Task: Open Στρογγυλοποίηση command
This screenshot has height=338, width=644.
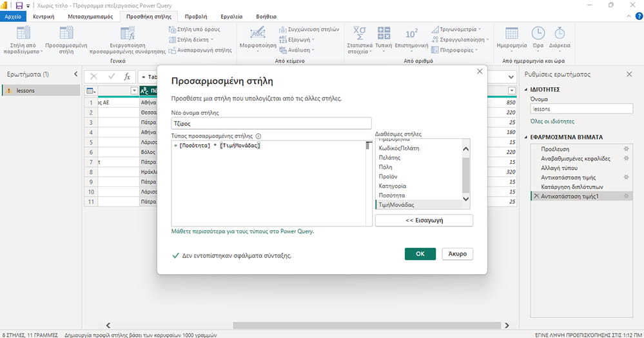Action: (460, 39)
